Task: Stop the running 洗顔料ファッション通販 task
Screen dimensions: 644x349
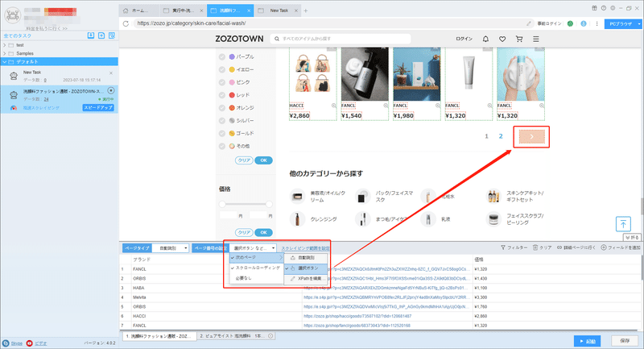Action: coord(111,90)
